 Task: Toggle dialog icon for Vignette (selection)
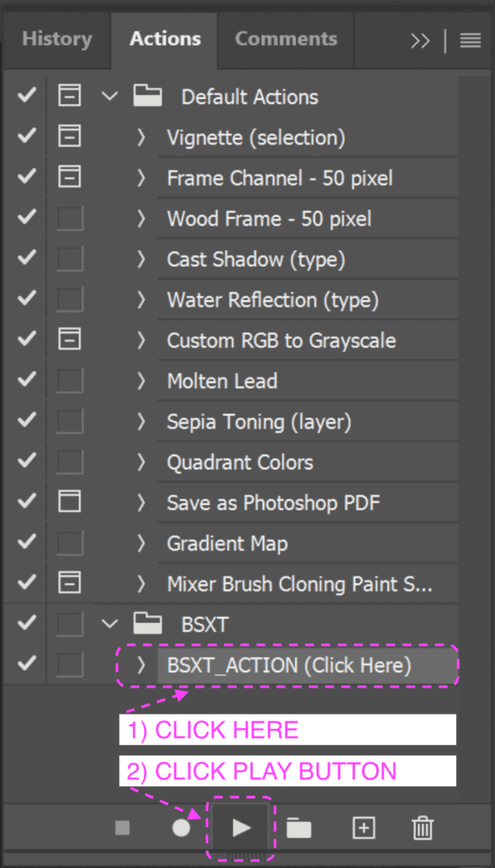tap(70, 136)
